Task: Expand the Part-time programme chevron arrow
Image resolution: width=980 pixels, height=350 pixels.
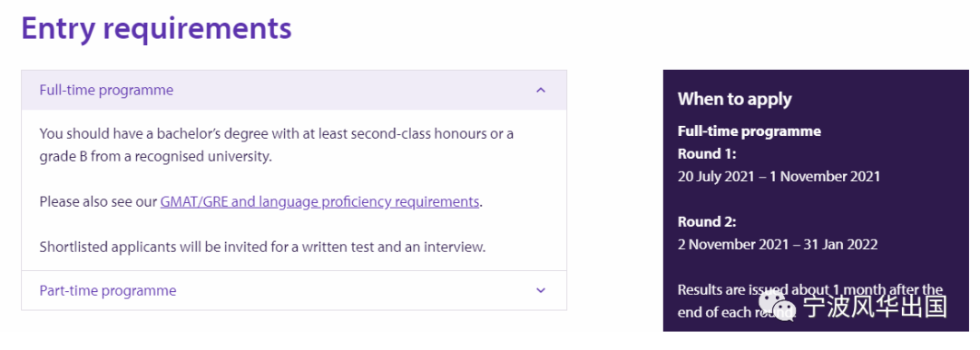Action: click(x=541, y=291)
